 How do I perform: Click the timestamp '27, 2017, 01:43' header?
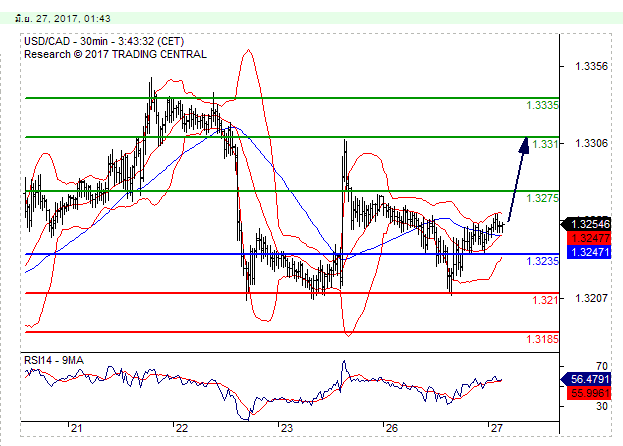click(x=74, y=19)
